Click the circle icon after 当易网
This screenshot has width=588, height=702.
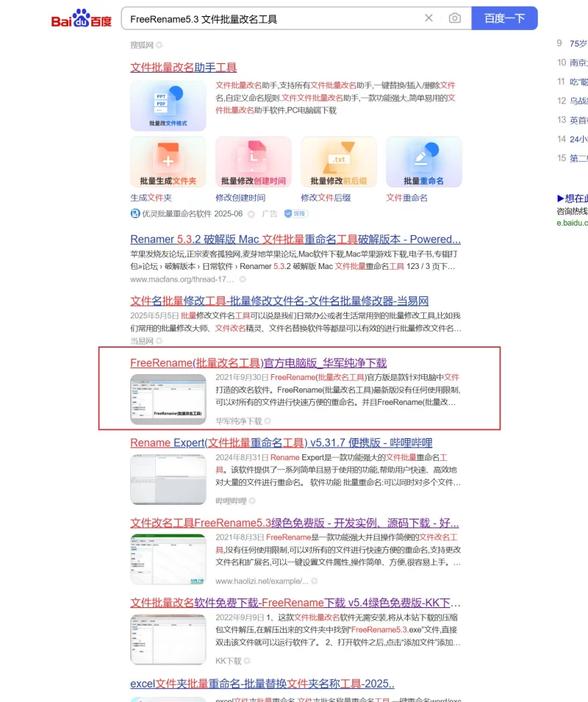click(159, 341)
